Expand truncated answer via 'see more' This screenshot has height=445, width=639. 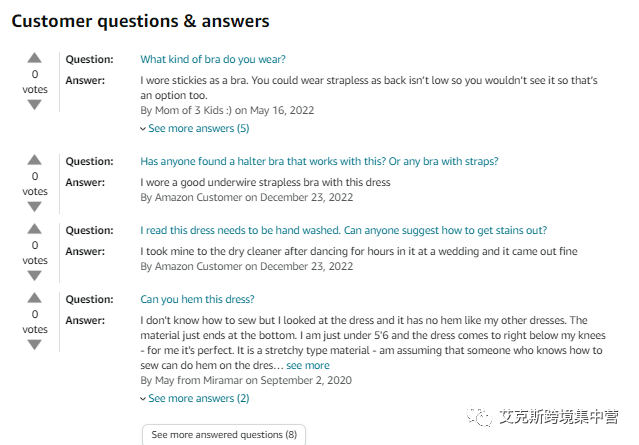point(308,366)
